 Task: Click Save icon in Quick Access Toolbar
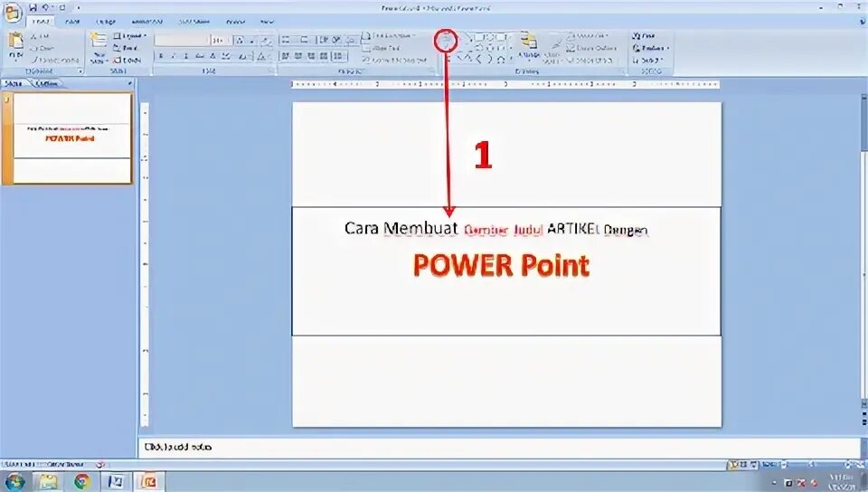pos(33,8)
